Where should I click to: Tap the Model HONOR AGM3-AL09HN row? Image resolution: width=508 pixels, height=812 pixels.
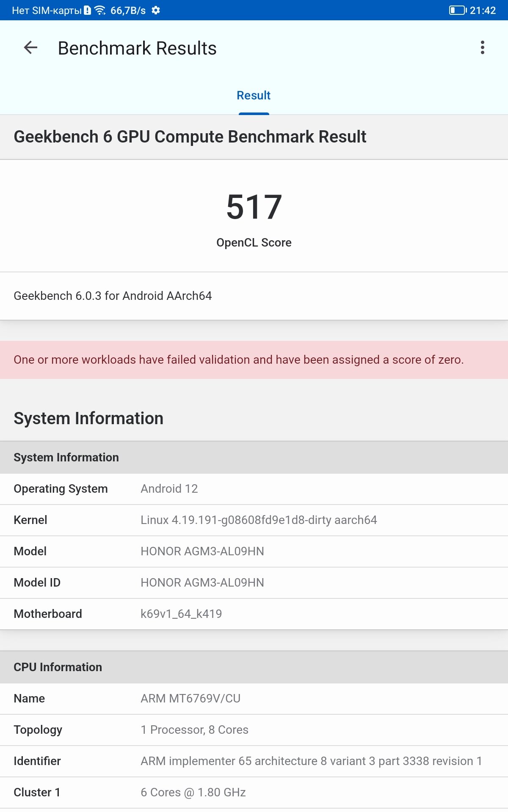click(254, 551)
